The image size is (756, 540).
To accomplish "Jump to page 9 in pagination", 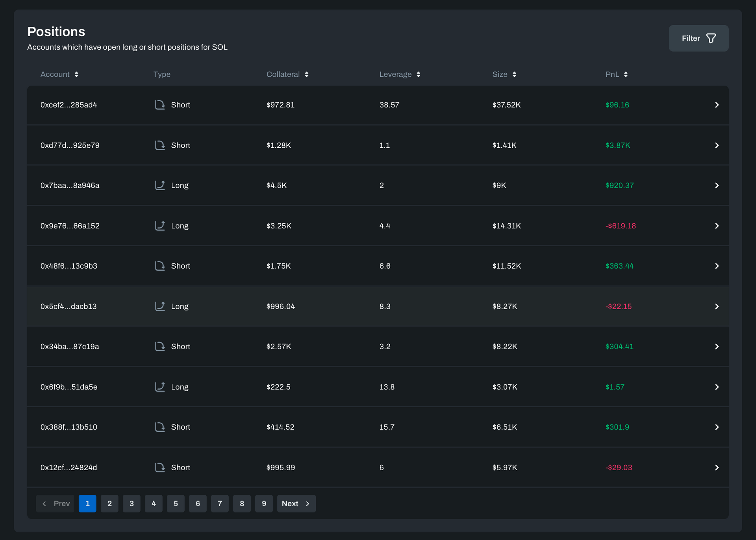I will click(x=264, y=503).
